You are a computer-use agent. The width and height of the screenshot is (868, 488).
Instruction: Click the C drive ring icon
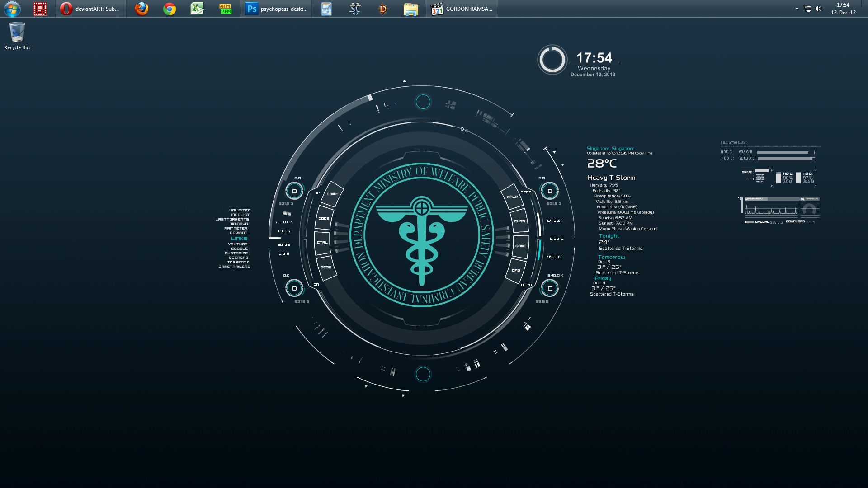pyautogui.click(x=550, y=288)
